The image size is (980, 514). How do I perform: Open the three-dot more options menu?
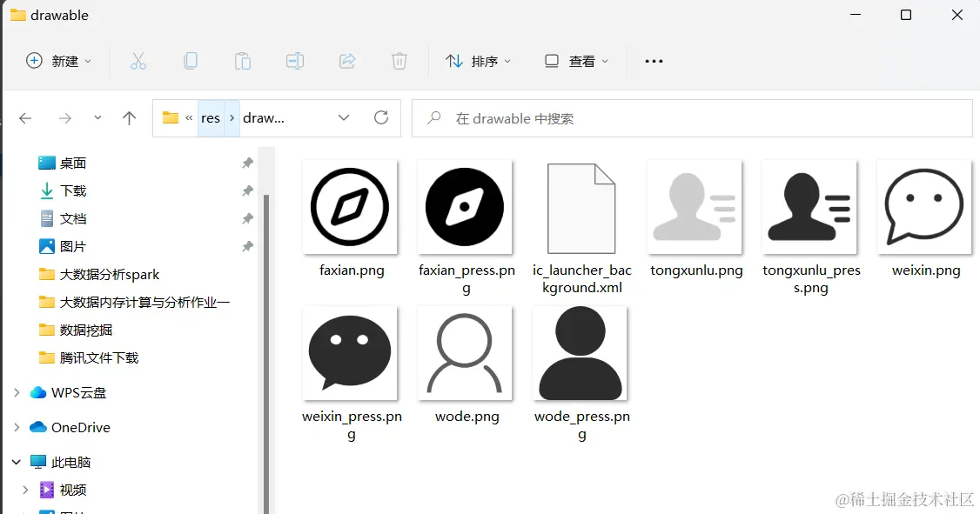(654, 61)
